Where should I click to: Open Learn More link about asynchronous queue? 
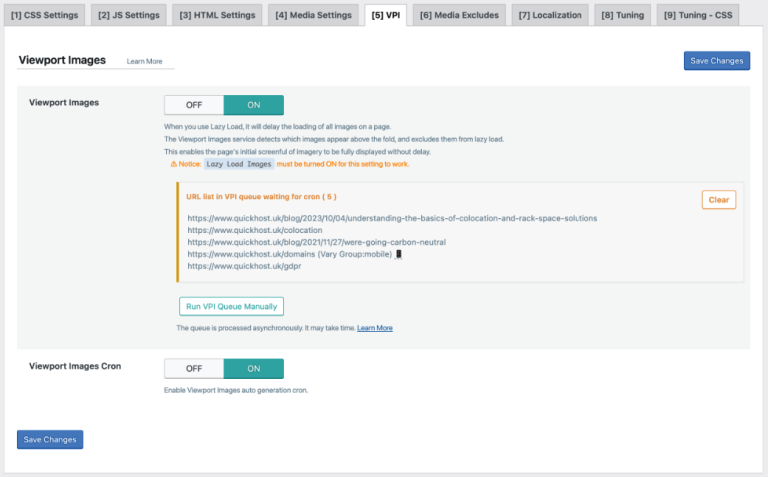click(375, 328)
